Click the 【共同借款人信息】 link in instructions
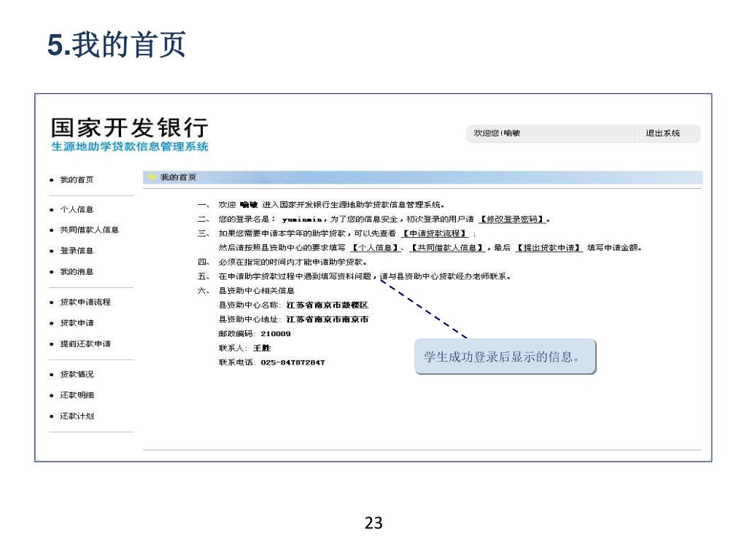 [x=447, y=248]
